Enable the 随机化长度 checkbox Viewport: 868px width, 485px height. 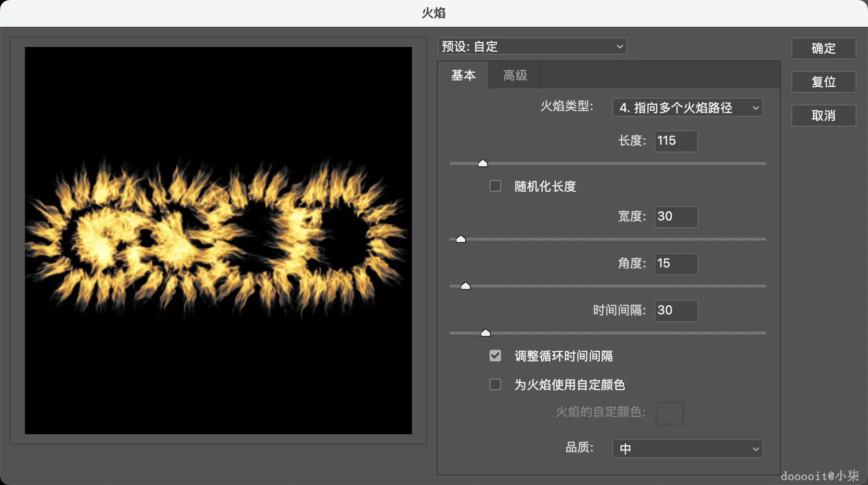tap(495, 186)
